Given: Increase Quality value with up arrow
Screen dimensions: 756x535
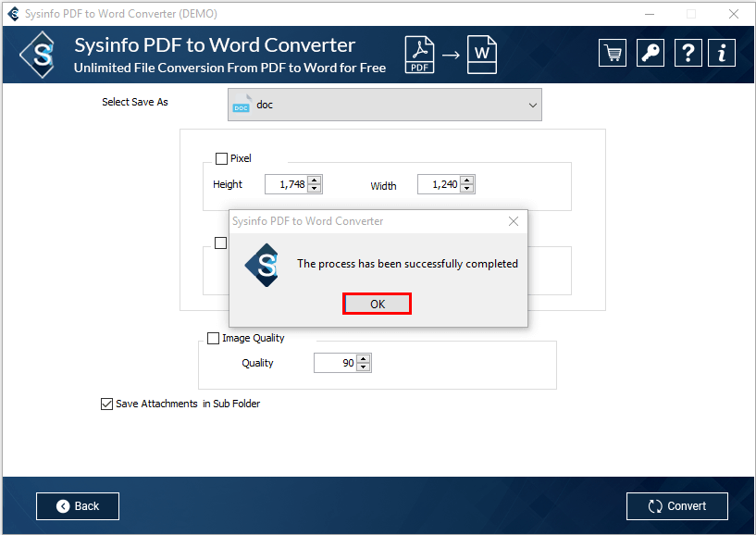Looking at the screenshot, I should pos(364,358).
